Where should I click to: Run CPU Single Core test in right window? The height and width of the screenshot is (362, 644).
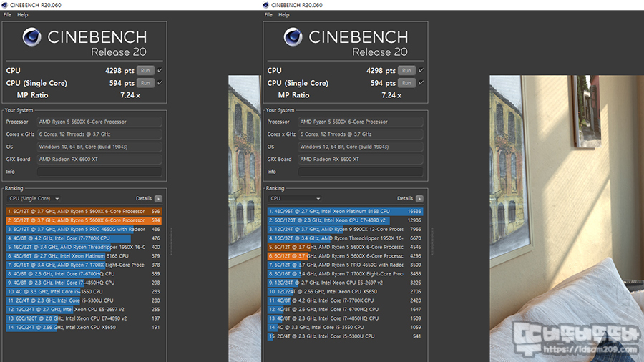406,83
